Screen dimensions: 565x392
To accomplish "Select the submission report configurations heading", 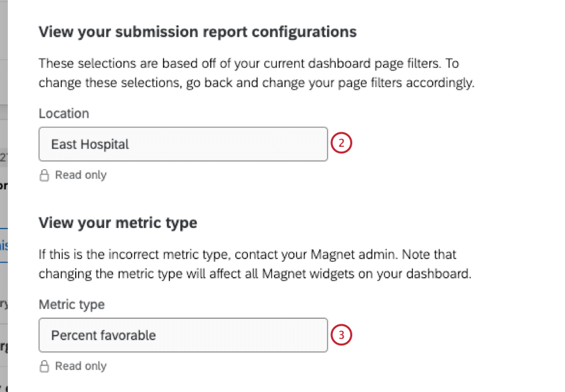I will click(198, 31).
